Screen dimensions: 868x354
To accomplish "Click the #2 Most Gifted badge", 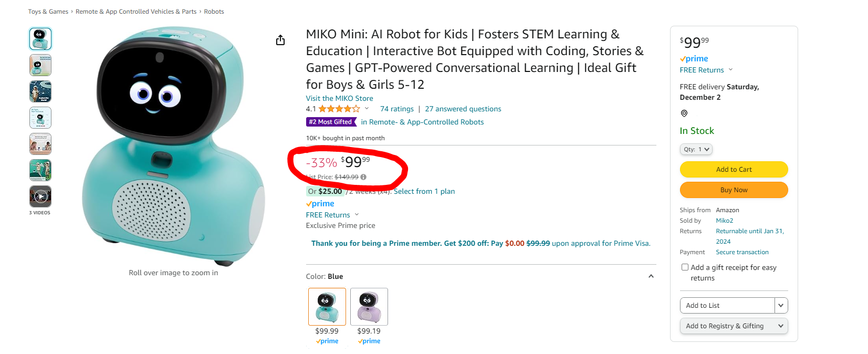I will pyautogui.click(x=331, y=122).
